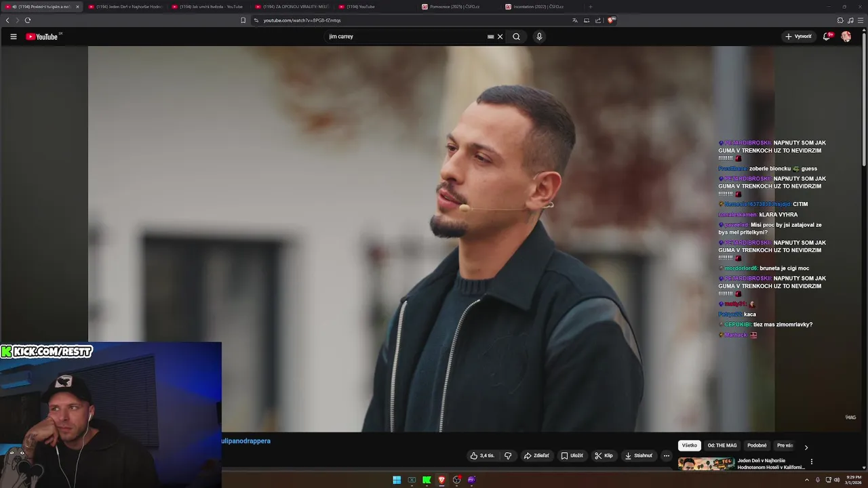Select the Podobné filter chip
Viewport: 868px width, 488px height.
coord(757,445)
